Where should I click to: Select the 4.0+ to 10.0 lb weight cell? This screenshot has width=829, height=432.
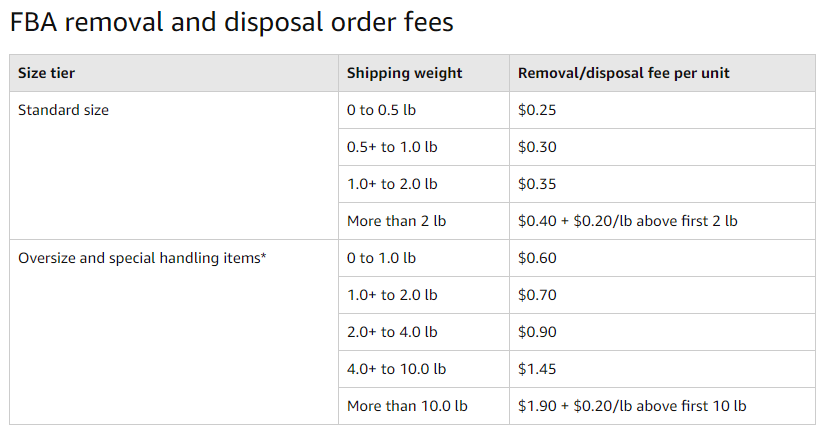(x=396, y=369)
